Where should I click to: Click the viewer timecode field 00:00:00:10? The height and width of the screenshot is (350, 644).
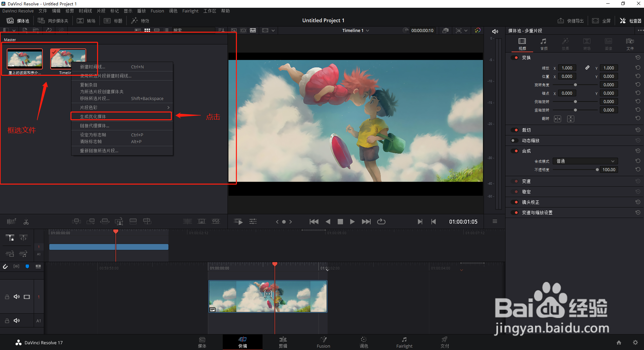tap(422, 31)
